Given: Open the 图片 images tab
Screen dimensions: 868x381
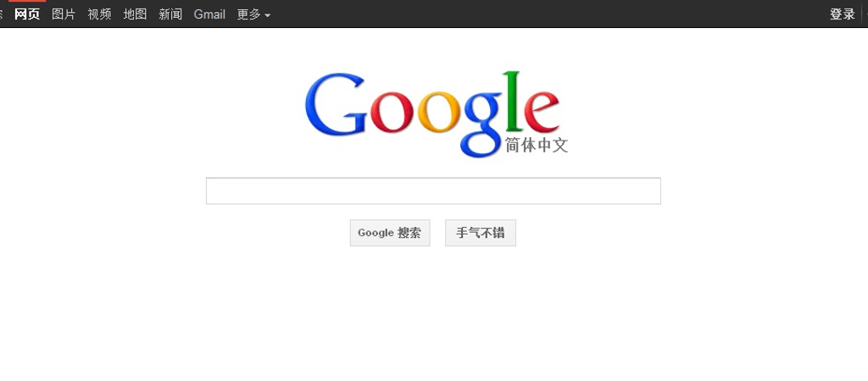Looking at the screenshot, I should [x=63, y=14].
